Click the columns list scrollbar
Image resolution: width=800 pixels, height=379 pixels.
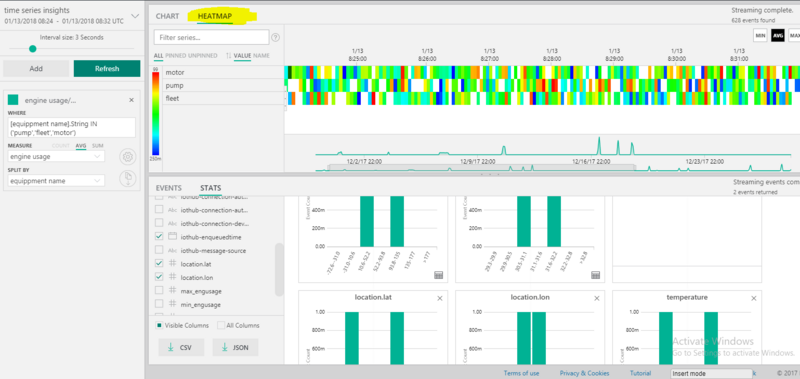279,269
